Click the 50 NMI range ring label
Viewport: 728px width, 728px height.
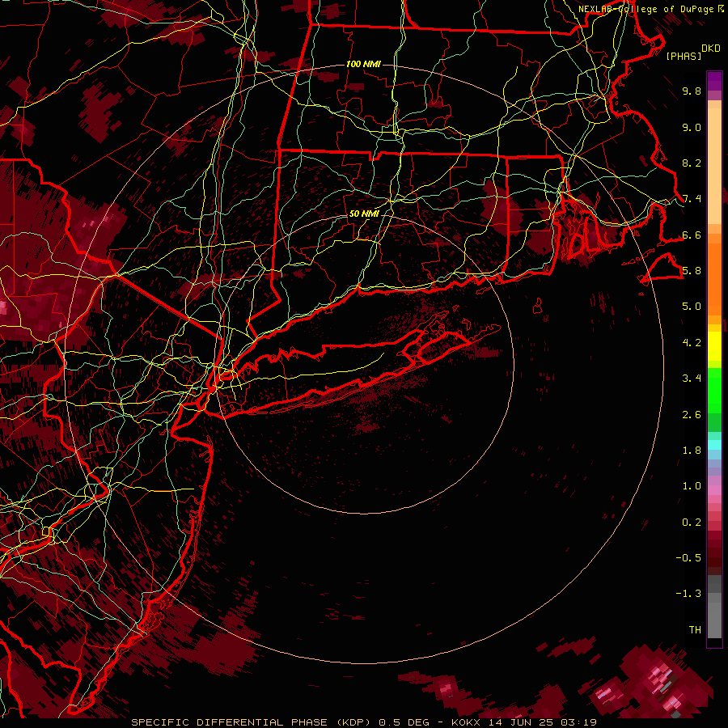pos(364,214)
